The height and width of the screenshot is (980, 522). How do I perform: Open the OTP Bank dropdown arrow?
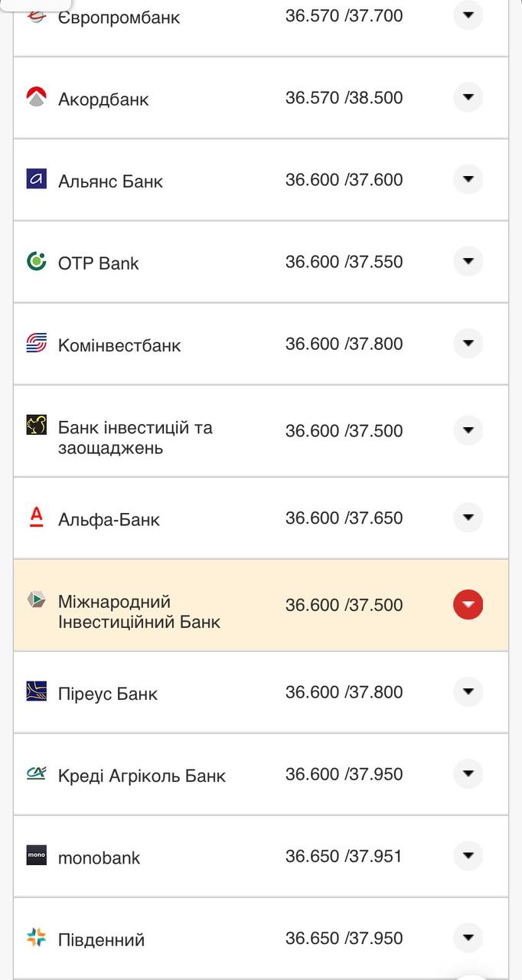pyautogui.click(x=468, y=261)
